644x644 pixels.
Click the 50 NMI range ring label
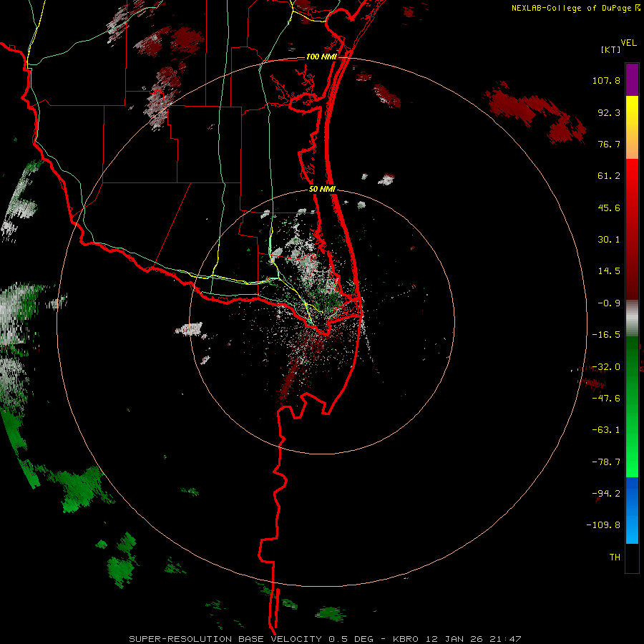pos(322,190)
